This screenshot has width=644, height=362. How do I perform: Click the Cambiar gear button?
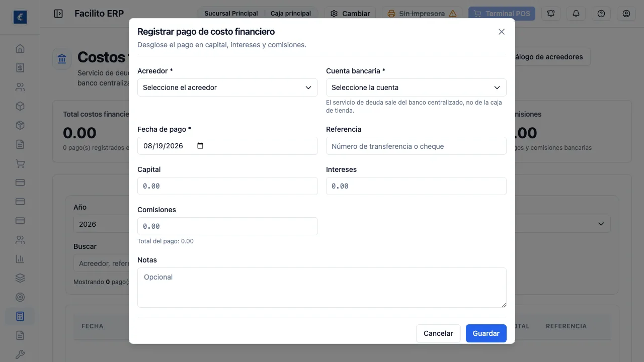tap(350, 14)
